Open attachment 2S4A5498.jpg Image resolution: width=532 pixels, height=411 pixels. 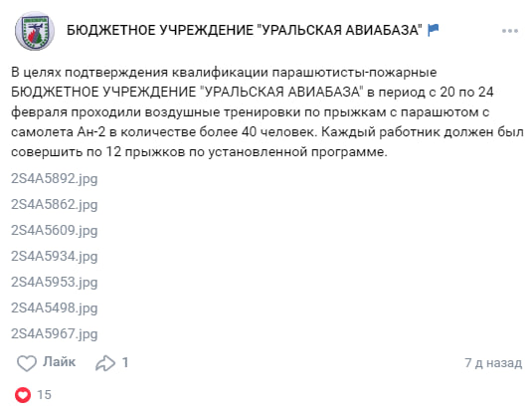point(55,308)
